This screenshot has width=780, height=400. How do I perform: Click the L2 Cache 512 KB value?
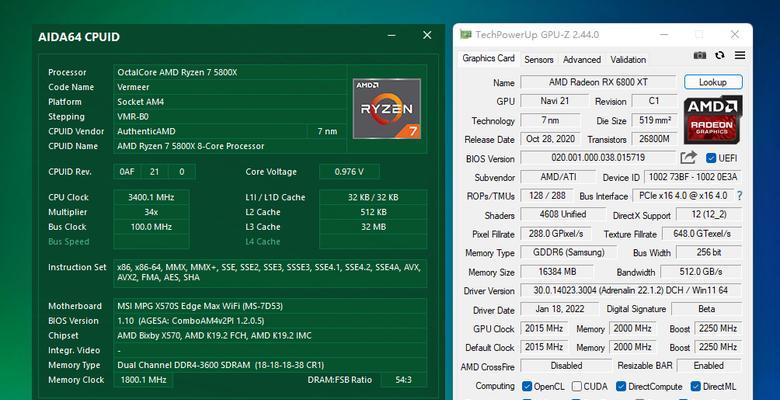click(x=373, y=212)
